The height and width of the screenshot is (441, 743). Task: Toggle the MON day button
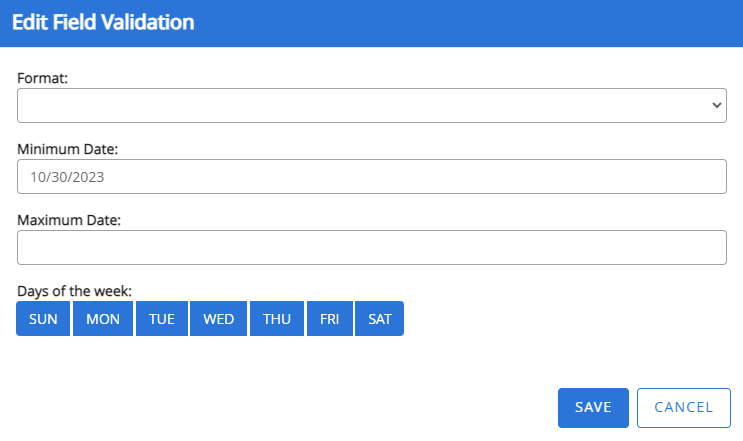pos(103,319)
